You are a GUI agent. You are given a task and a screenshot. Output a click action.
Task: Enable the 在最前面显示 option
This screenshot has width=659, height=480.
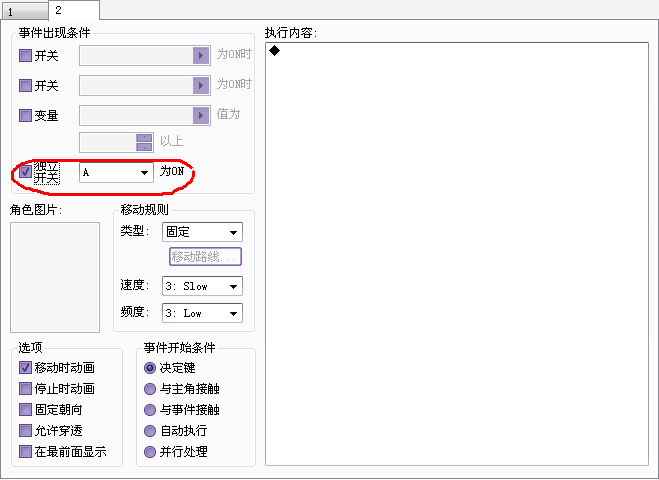point(25,451)
